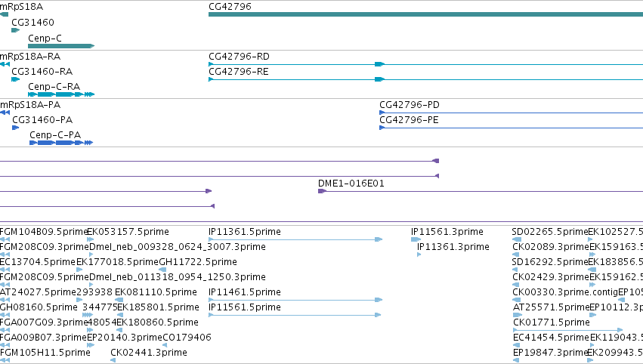Screen dimensions: 643x364
Task: Click the CG42796 gene bar
Action: 425,14
